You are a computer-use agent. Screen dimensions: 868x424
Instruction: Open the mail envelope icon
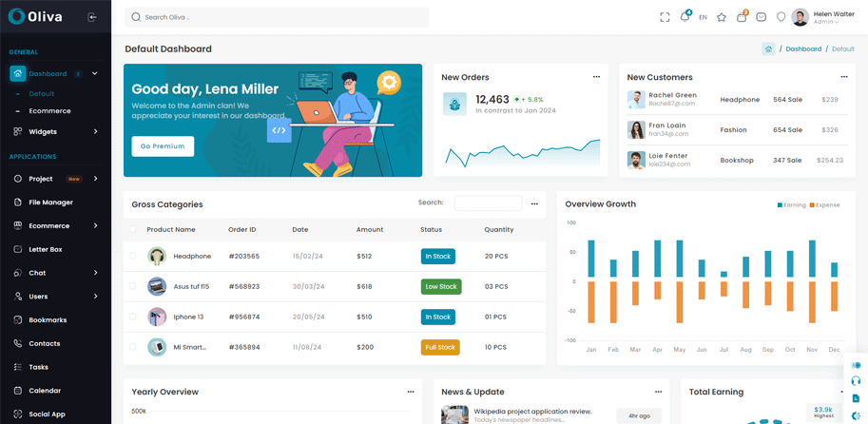(x=762, y=17)
